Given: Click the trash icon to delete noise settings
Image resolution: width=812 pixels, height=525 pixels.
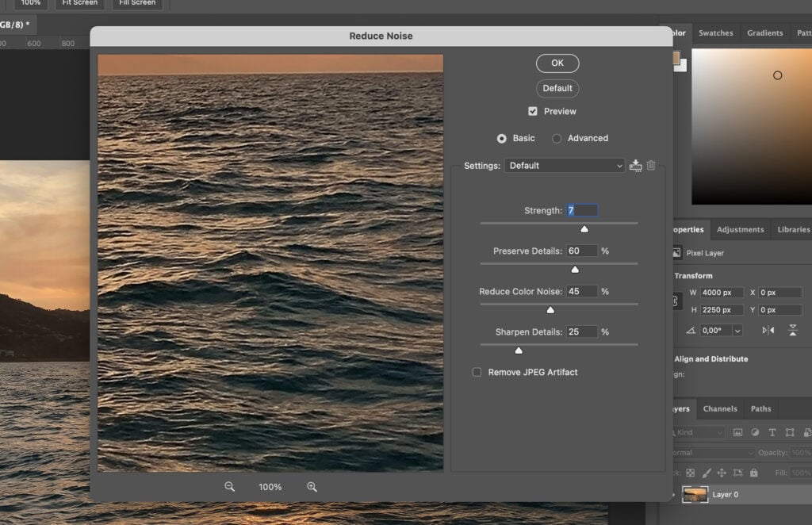Looking at the screenshot, I should (x=651, y=165).
